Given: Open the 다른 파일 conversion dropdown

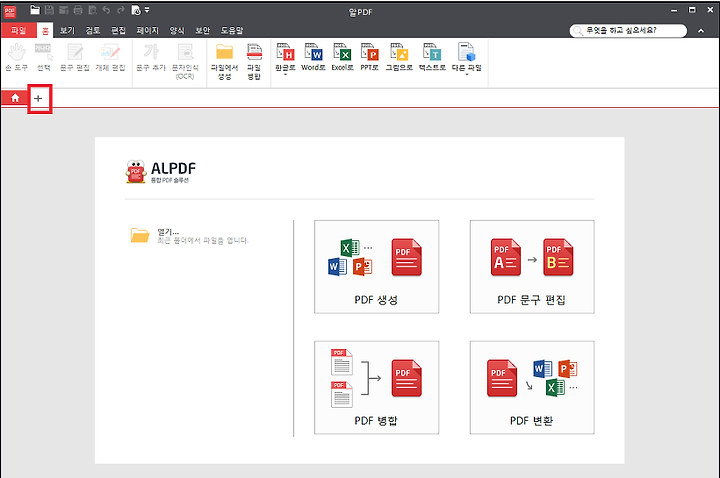Looking at the screenshot, I should pyautogui.click(x=467, y=59).
